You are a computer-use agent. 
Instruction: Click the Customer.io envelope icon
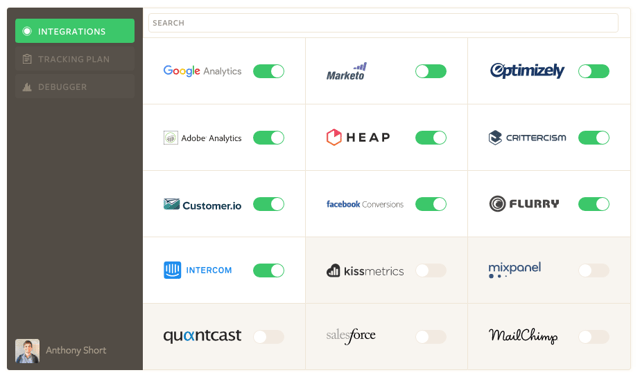pyautogui.click(x=171, y=204)
